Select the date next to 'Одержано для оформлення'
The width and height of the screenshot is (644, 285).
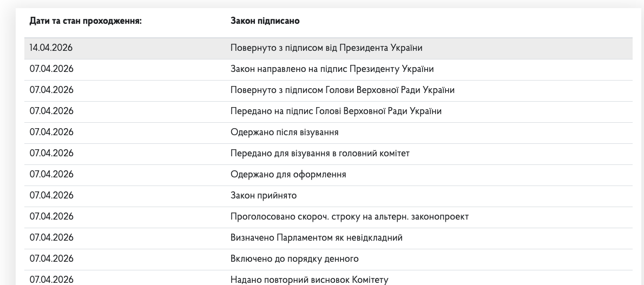(x=51, y=175)
